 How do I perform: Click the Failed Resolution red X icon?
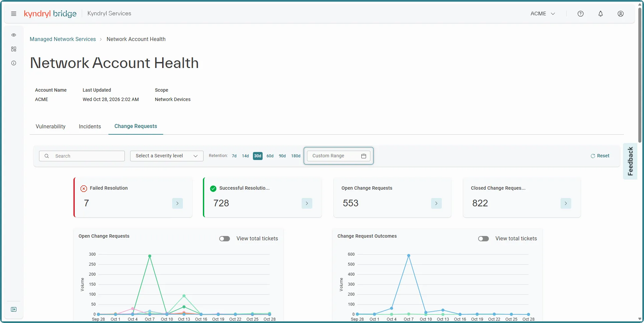click(x=84, y=189)
